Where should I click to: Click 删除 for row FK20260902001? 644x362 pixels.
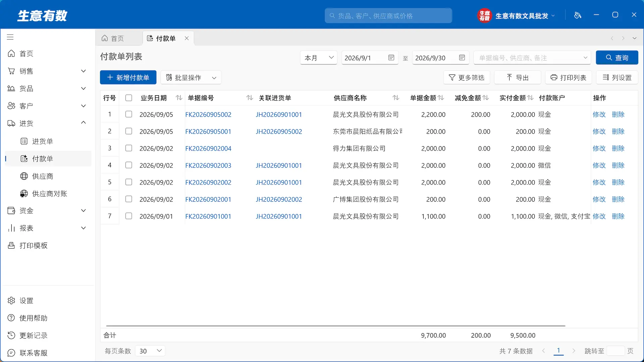pyautogui.click(x=618, y=199)
